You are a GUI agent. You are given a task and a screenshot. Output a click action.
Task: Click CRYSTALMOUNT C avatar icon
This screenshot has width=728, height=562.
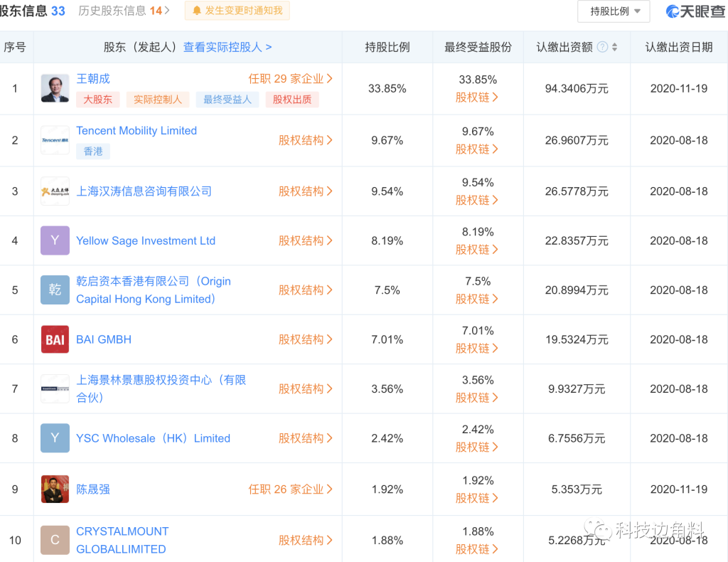(55, 540)
